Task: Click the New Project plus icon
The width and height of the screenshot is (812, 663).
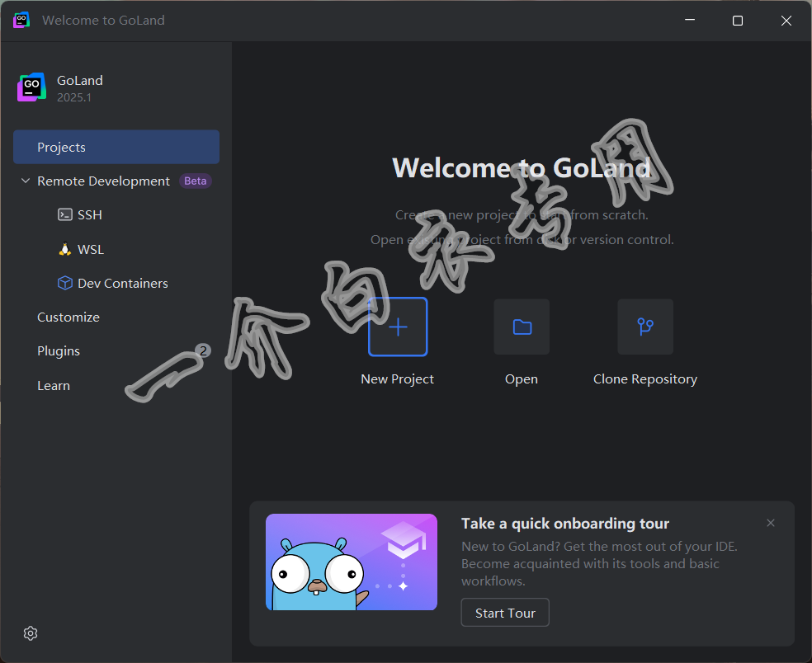Action: coord(398,327)
